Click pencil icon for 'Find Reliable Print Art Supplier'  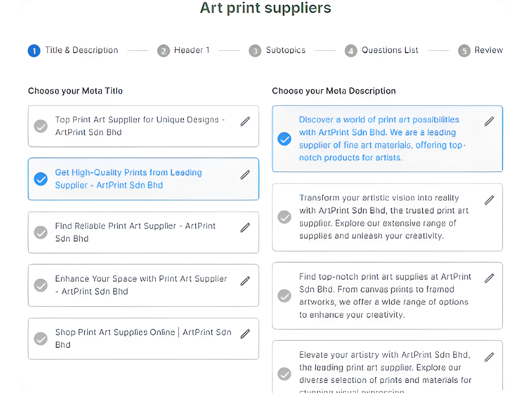245,228
